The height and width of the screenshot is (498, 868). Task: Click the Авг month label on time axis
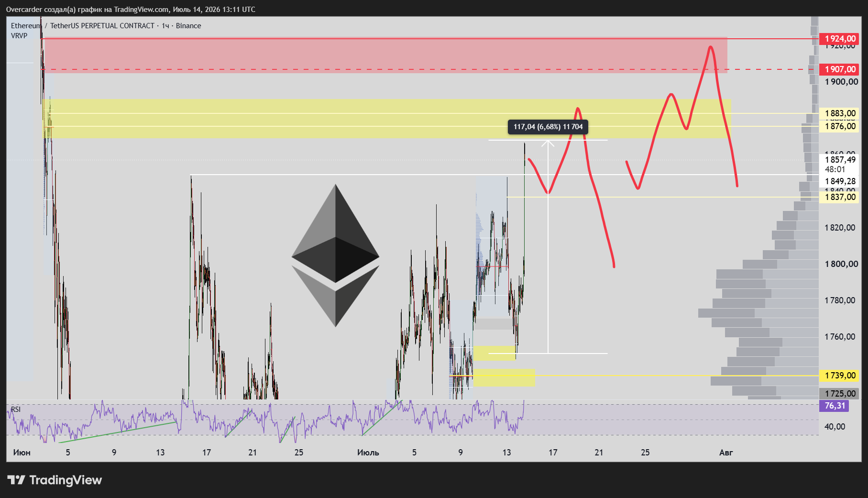coord(726,453)
